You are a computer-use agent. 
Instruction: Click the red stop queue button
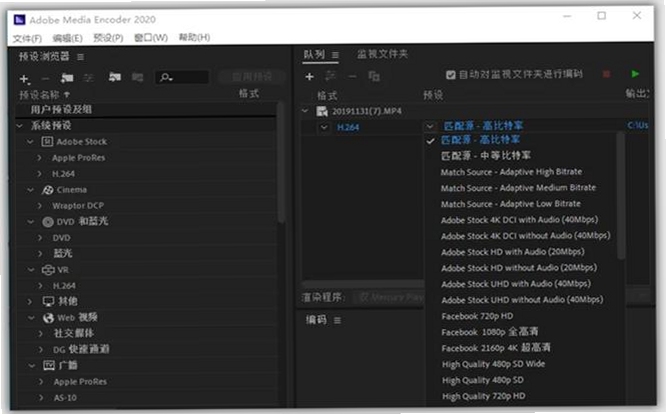(607, 74)
